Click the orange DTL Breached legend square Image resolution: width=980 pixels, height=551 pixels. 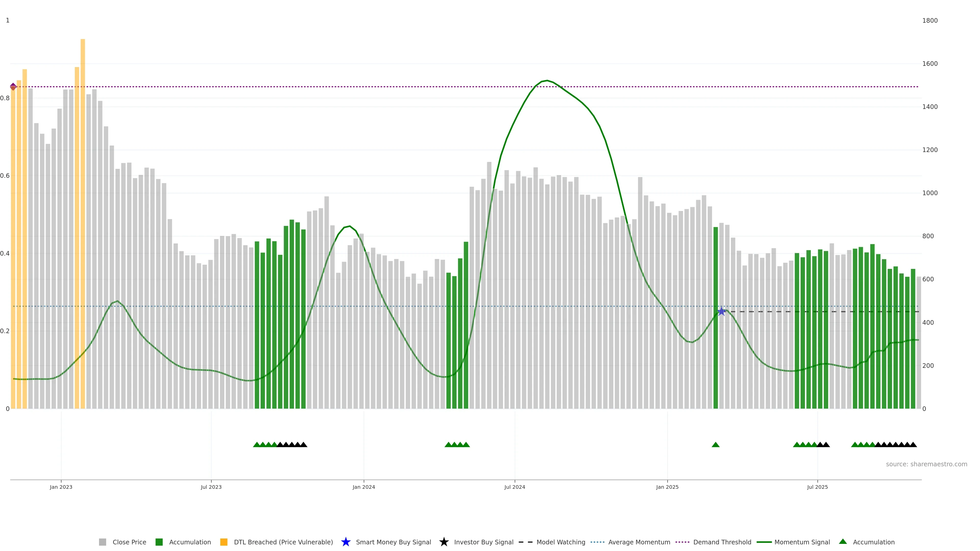(x=224, y=542)
